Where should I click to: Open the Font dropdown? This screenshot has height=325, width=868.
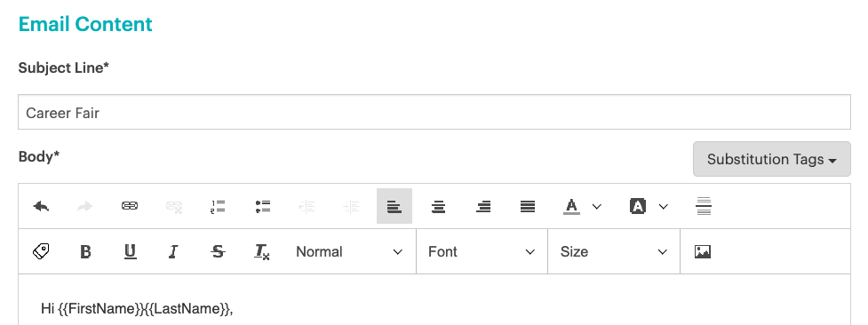click(482, 252)
